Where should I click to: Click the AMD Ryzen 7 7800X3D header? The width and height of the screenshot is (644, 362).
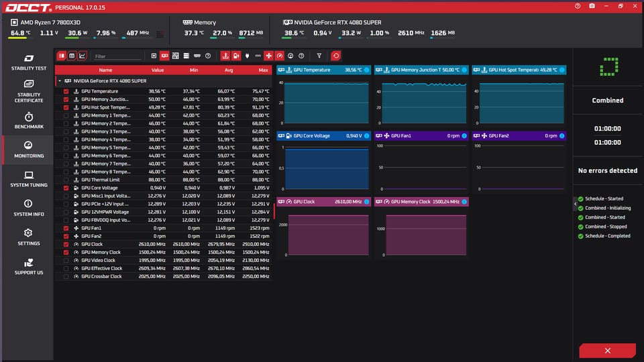46,23
